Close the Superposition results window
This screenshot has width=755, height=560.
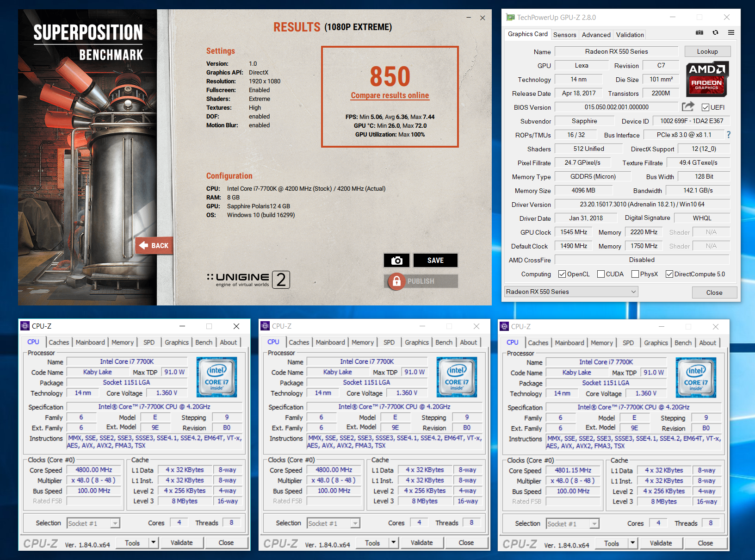point(483,18)
